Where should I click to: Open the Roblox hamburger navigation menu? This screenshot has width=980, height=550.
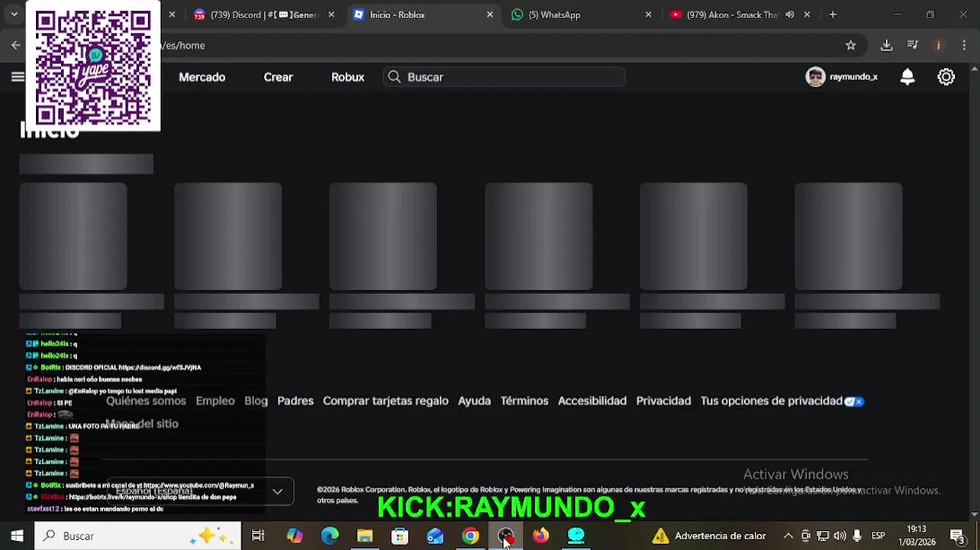click(18, 76)
